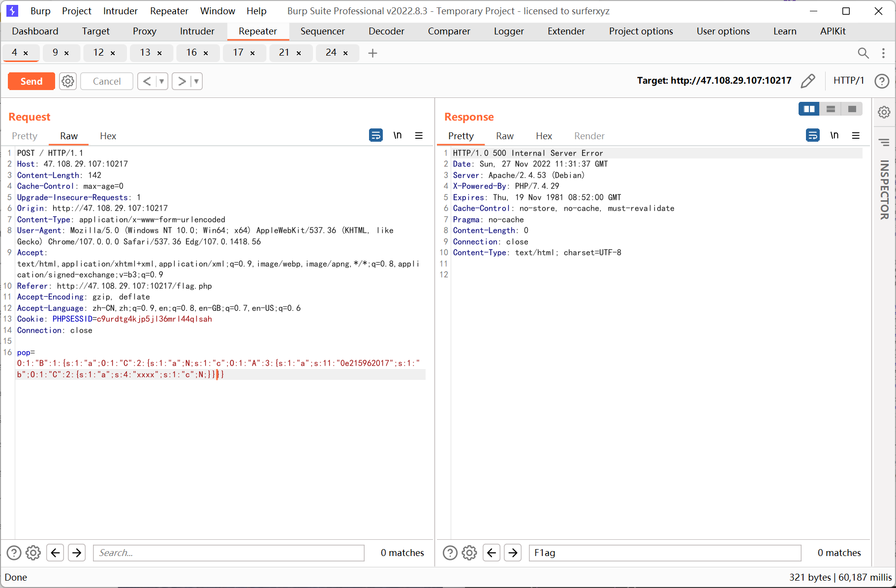Click the Burp Suite logo icon

12,11
